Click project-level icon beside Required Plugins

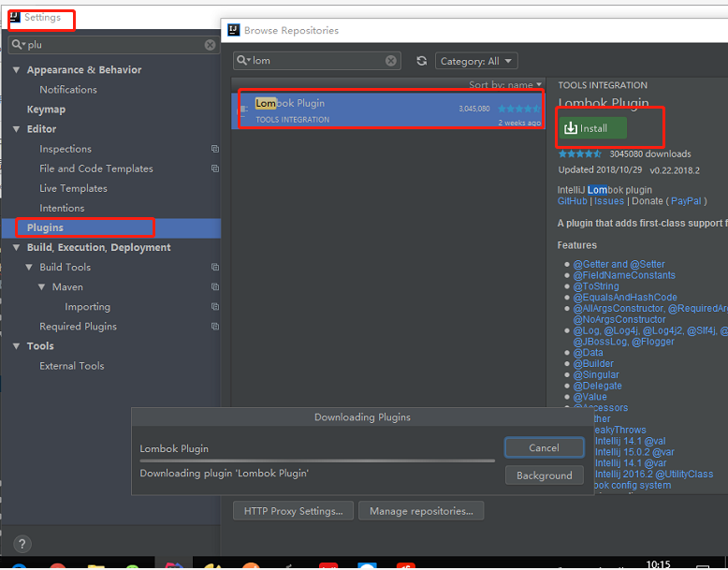point(215,327)
